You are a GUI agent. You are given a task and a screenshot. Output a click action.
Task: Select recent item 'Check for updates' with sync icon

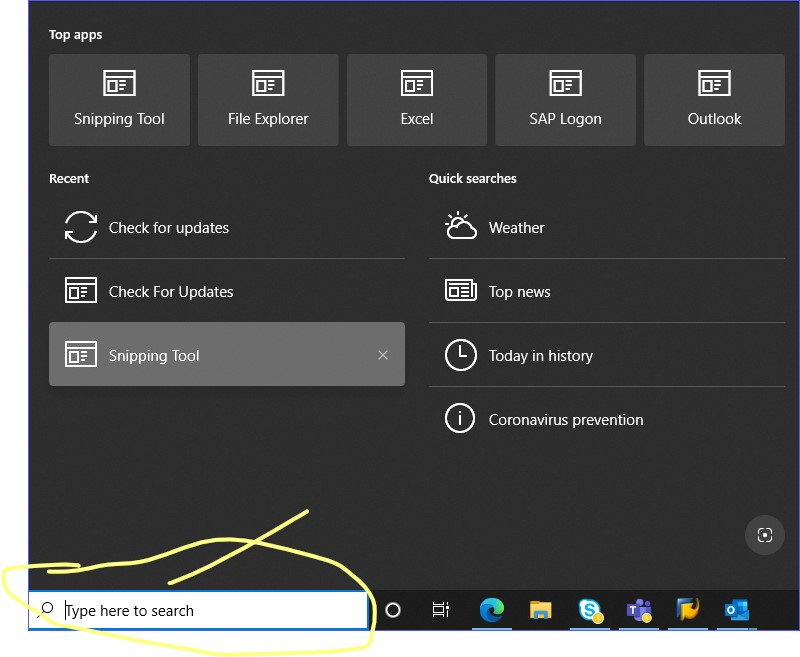pyautogui.click(x=227, y=228)
